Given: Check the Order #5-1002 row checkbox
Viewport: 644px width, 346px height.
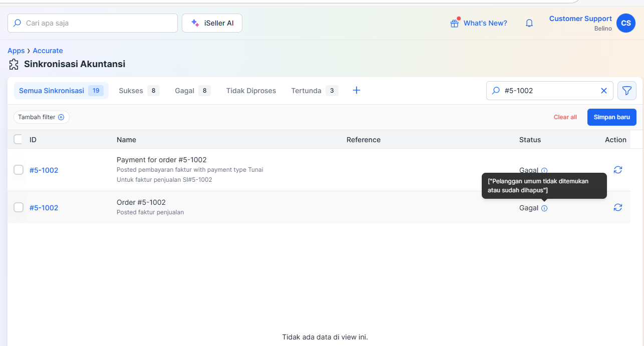Looking at the screenshot, I should [x=19, y=207].
